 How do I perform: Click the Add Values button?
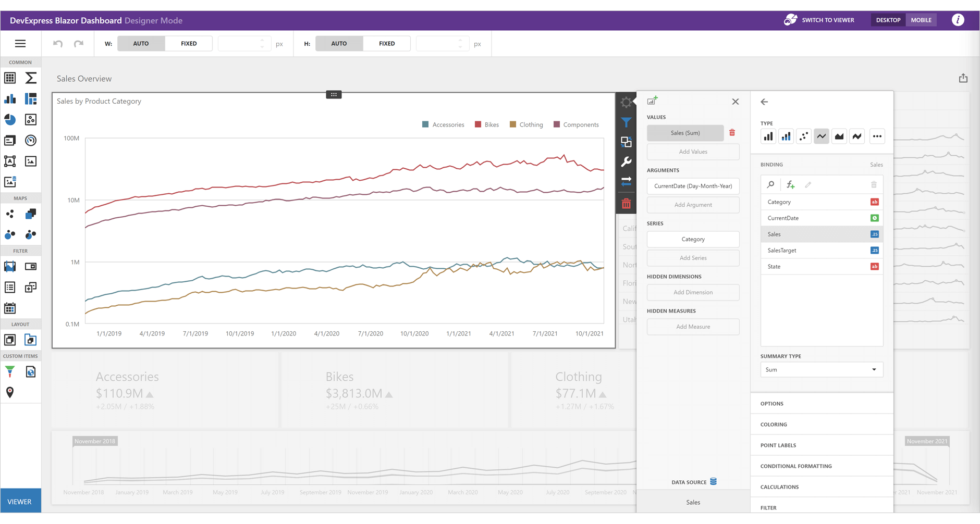[693, 152]
